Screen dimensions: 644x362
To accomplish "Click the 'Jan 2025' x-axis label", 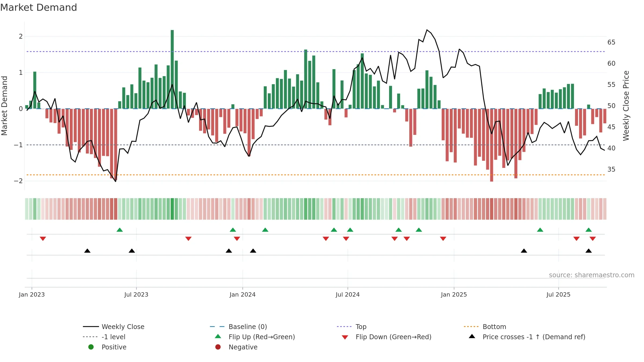I will [x=454, y=294].
